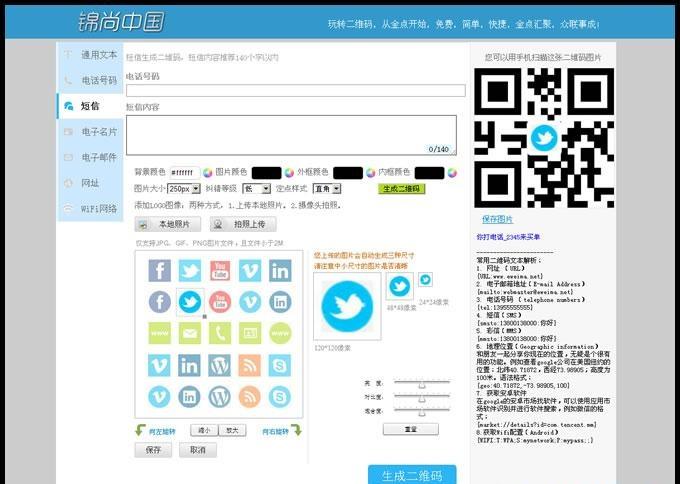Select the square Facebook logo icon
680x484 pixels.
tap(159, 270)
